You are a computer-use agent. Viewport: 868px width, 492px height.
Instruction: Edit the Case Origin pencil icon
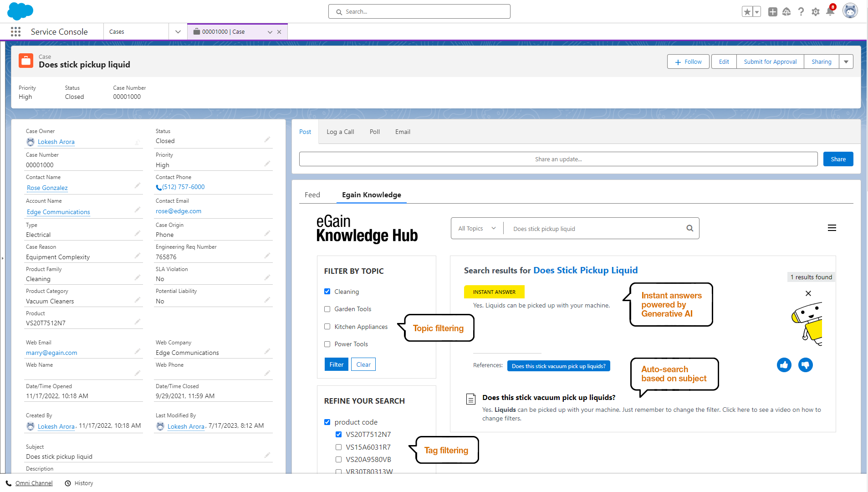coord(267,233)
